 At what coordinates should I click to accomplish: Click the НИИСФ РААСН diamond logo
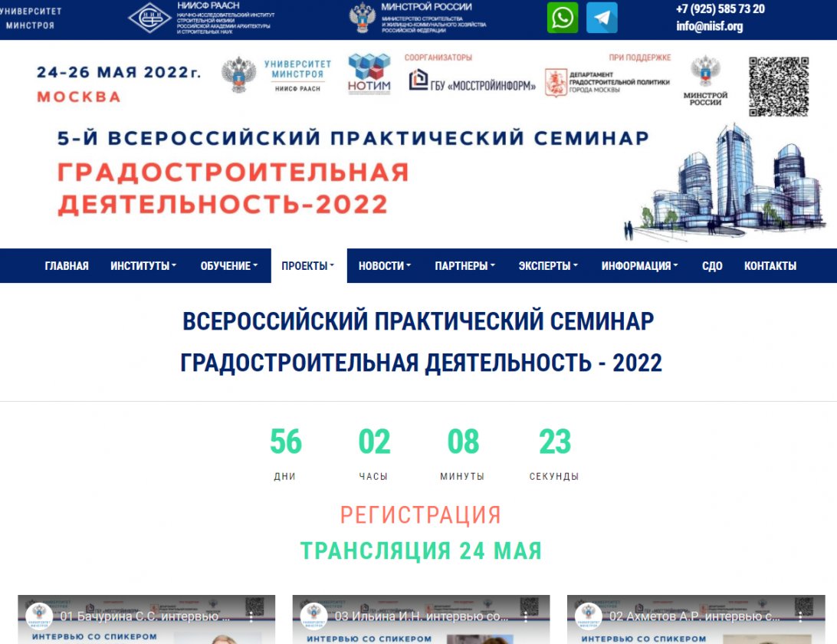coord(150,18)
